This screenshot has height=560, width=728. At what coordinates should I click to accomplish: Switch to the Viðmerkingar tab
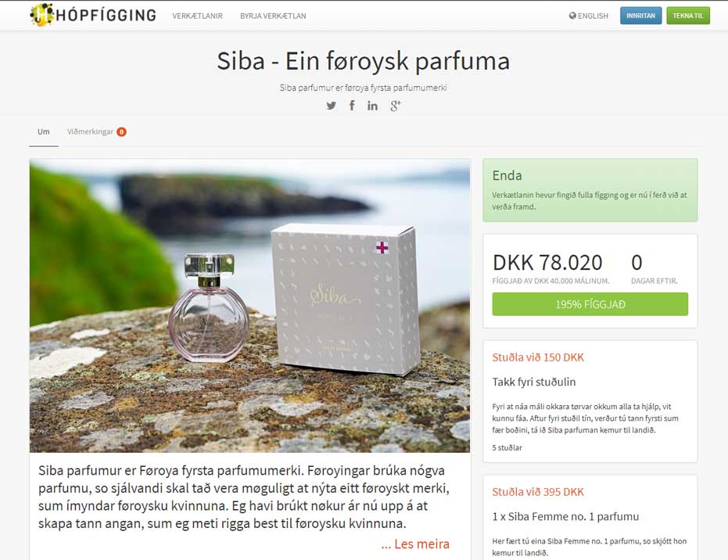pyautogui.click(x=90, y=132)
